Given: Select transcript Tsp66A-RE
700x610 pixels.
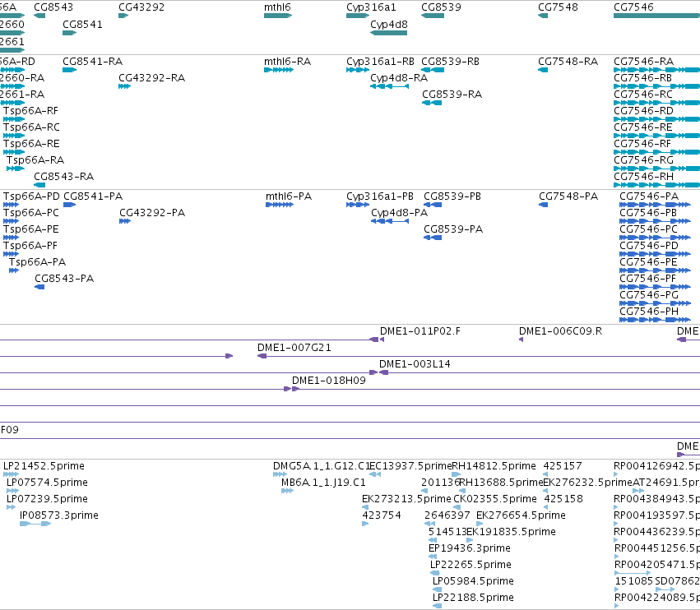Looking at the screenshot, I should point(31,144).
